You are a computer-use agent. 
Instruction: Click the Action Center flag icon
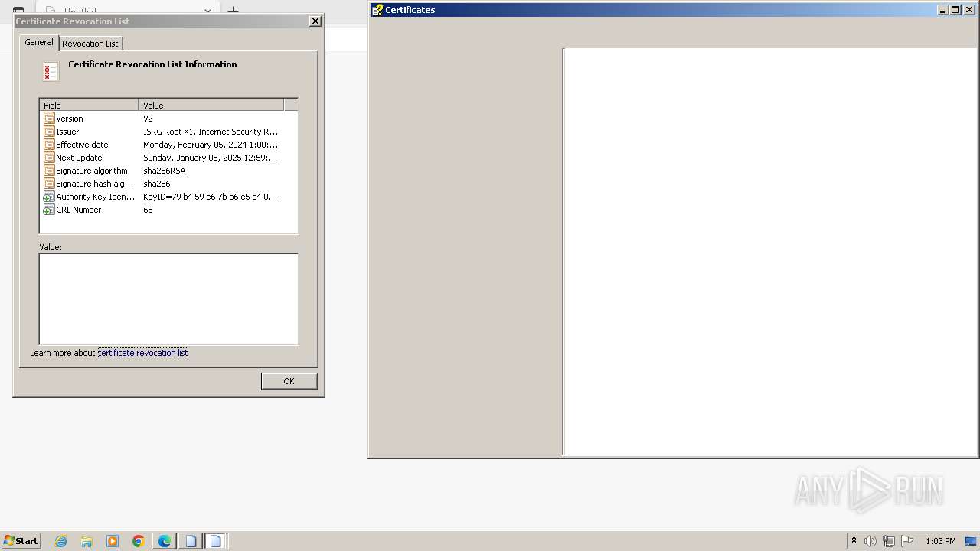pyautogui.click(x=907, y=541)
